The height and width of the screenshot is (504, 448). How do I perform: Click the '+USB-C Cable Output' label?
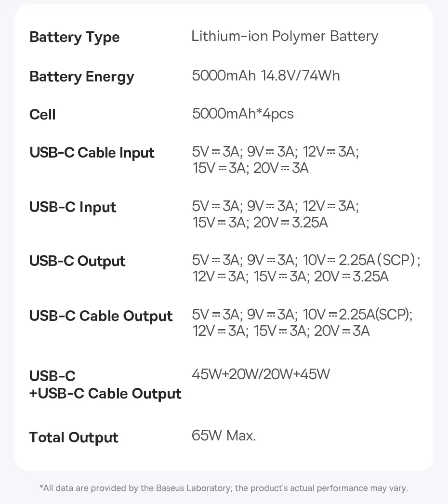tap(105, 394)
